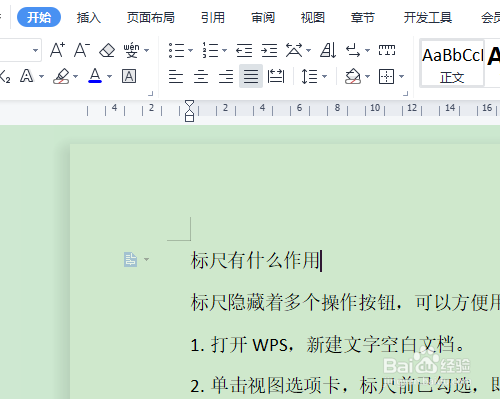Screen dimensions: 500x399
Task: Click paragraph layout icon beside title
Action: point(130,260)
